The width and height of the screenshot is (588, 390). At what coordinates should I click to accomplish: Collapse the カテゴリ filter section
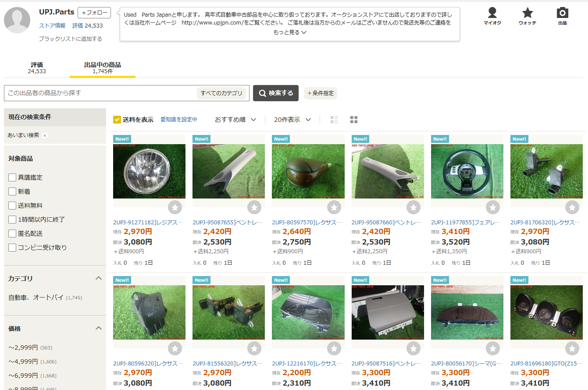coord(99,278)
